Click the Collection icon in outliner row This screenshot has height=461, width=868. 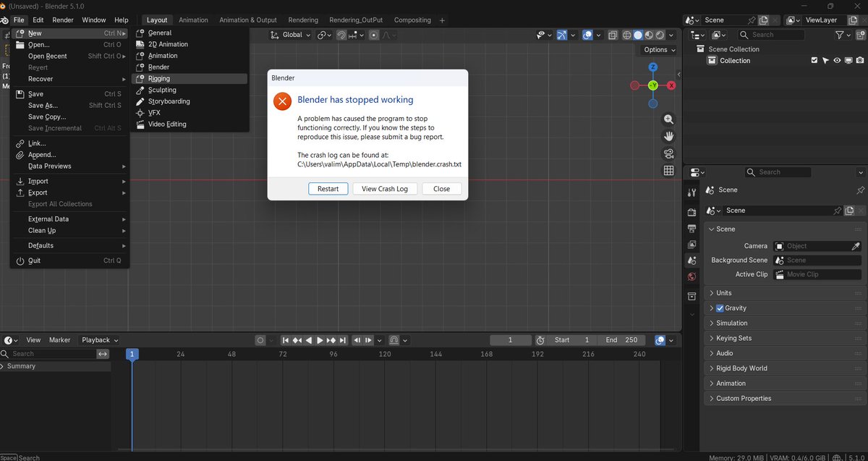click(712, 61)
